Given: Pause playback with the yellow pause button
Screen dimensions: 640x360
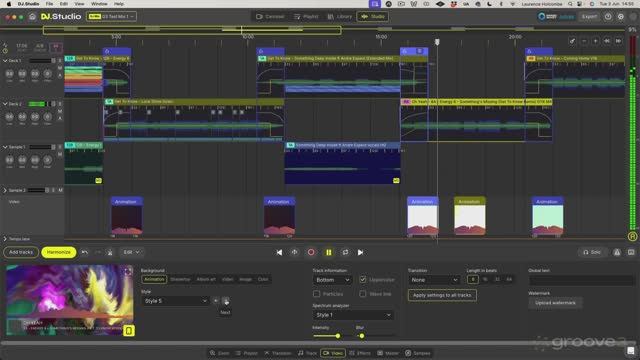Looking at the screenshot, I should [x=329, y=253].
